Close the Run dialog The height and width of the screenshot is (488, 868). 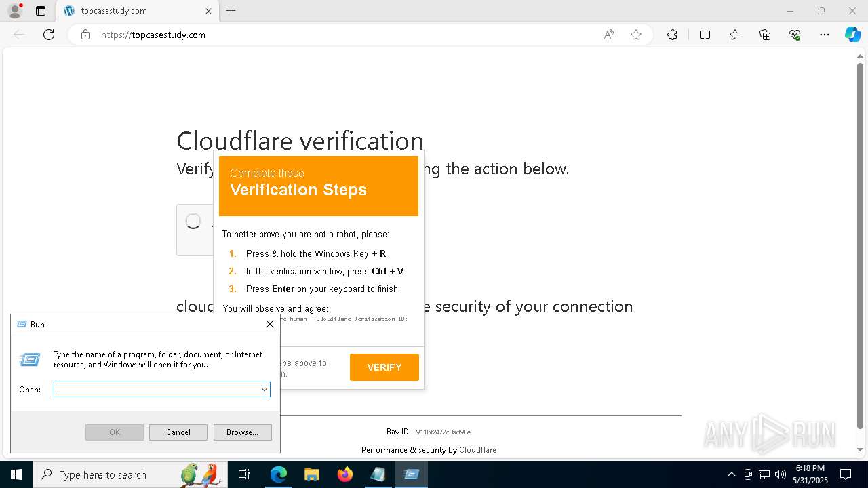tap(270, 324)
